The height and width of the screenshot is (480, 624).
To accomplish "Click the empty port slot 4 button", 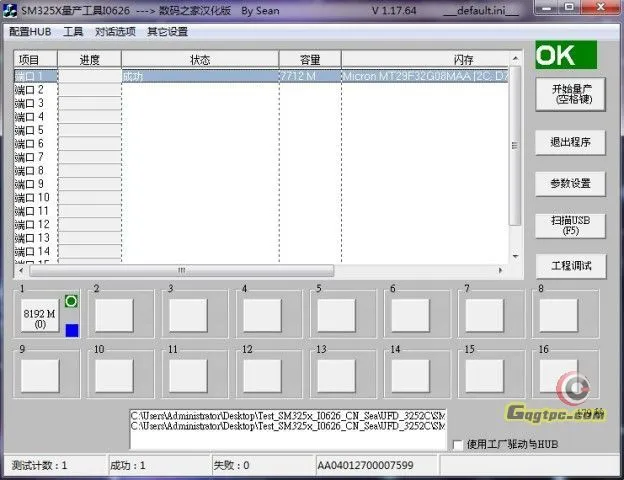I will tap(262, 315).
